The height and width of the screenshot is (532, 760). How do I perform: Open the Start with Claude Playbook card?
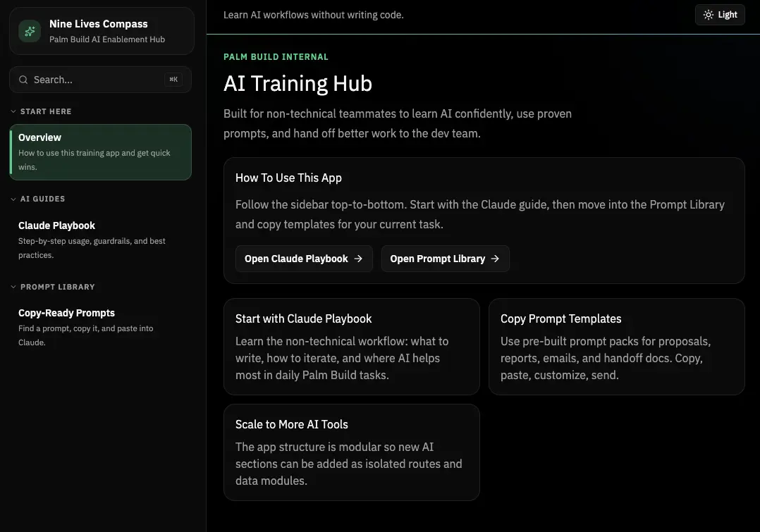click(x=351, y=346)
